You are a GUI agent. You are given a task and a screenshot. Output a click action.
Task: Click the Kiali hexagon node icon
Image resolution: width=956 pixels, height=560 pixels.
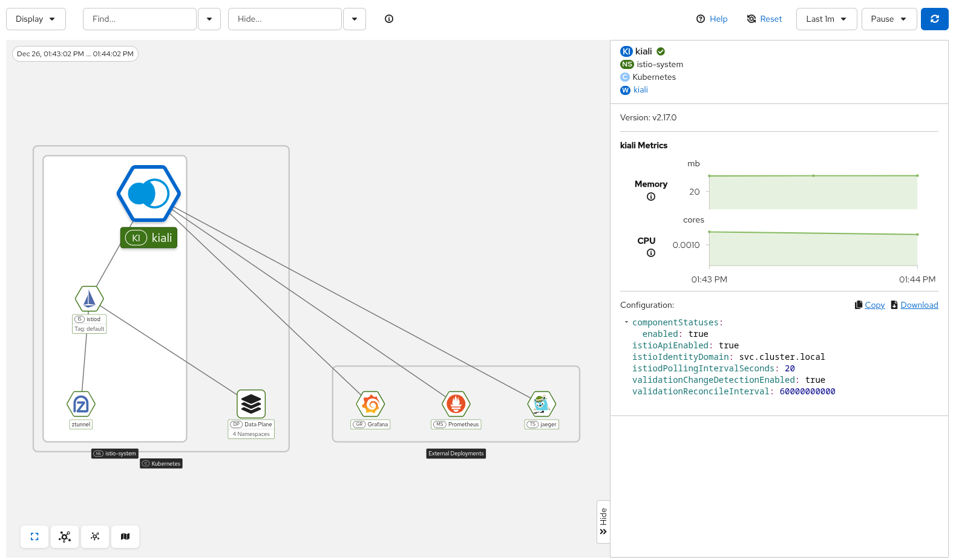[148, 194]
